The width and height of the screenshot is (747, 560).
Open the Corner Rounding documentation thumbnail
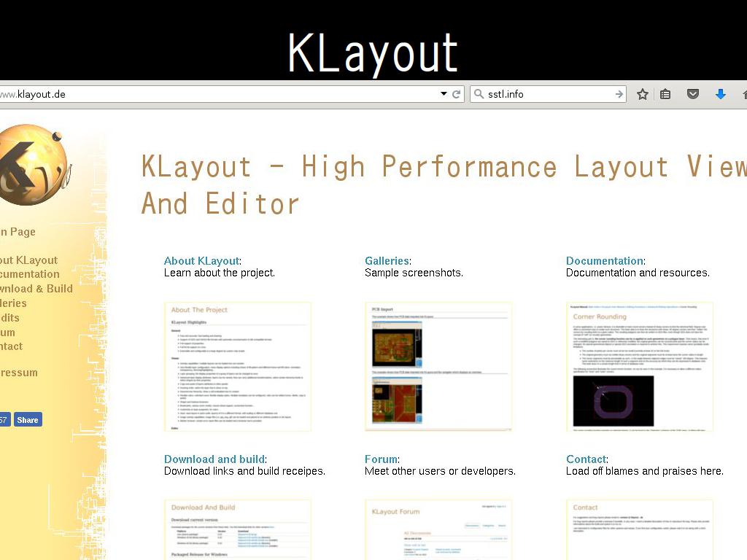[x=639, y=367]
